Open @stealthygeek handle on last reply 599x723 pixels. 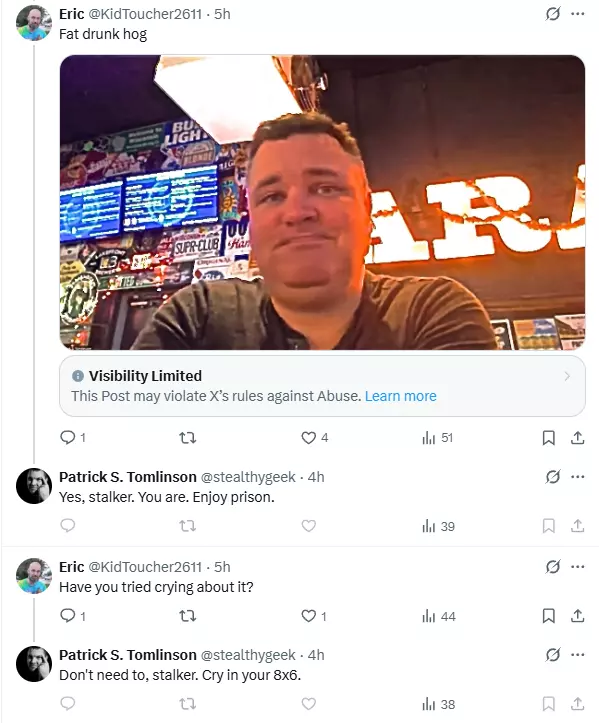tap(248, 655)
